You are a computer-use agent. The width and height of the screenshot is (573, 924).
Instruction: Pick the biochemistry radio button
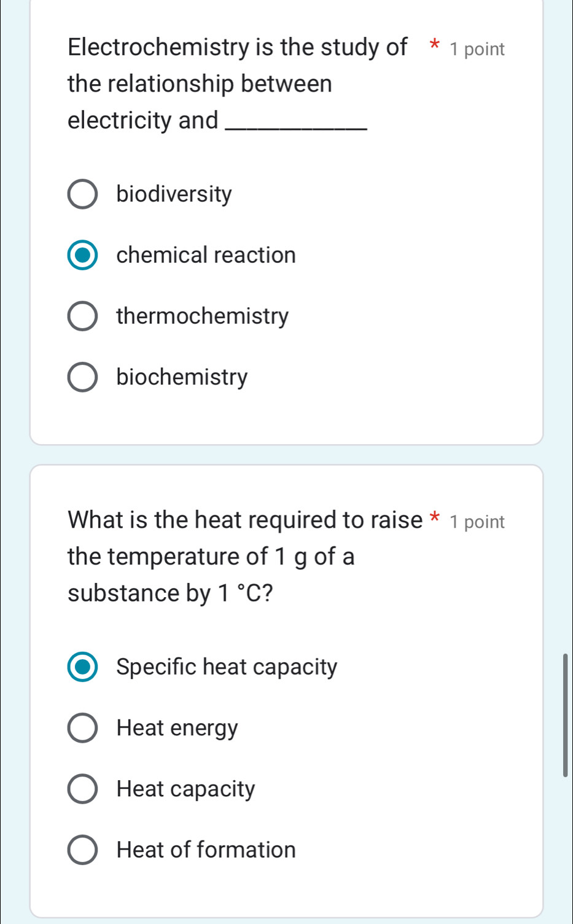[x=82, y=377]
